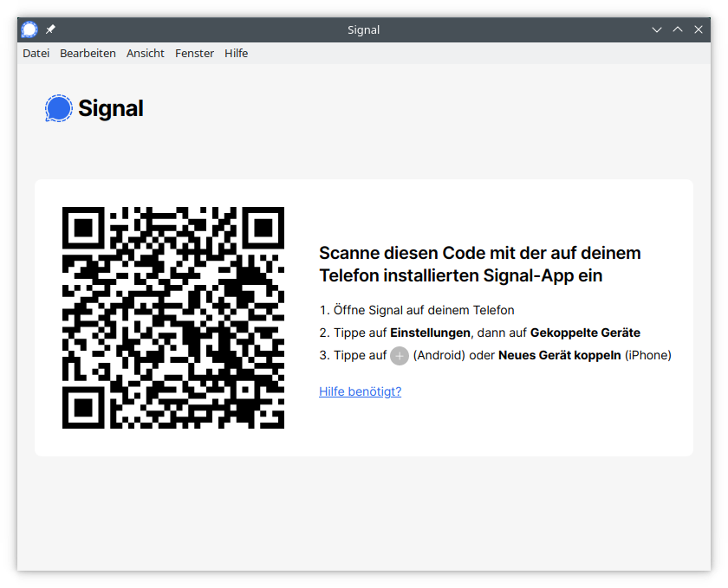Click the black Signal wordmark beside the logo
The width and height of the screenshot is (728, 588).
(x=110, y=108)
